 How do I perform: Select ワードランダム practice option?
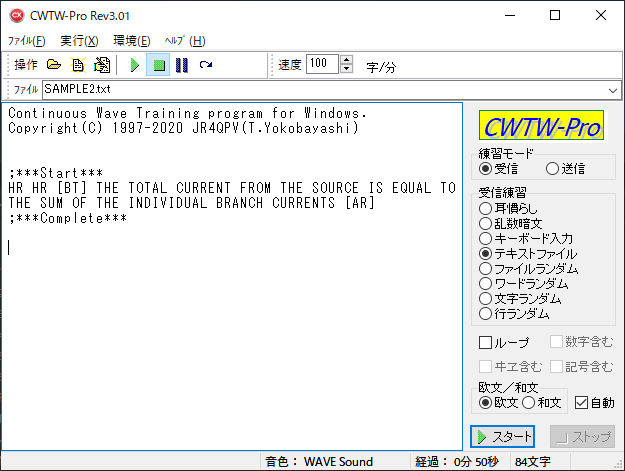pyautogui.click(x=523, y=284)
